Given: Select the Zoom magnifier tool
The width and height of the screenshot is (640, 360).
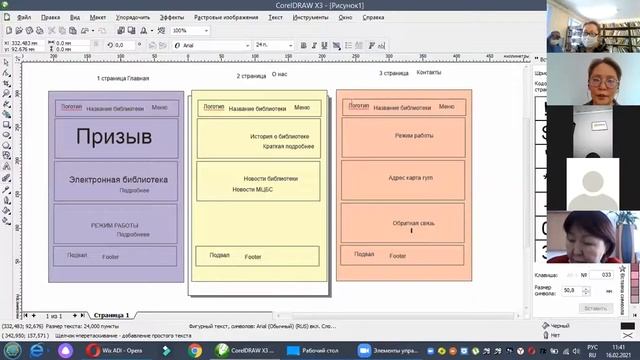Looking at the screenshot, I should (x=6, y=94).
